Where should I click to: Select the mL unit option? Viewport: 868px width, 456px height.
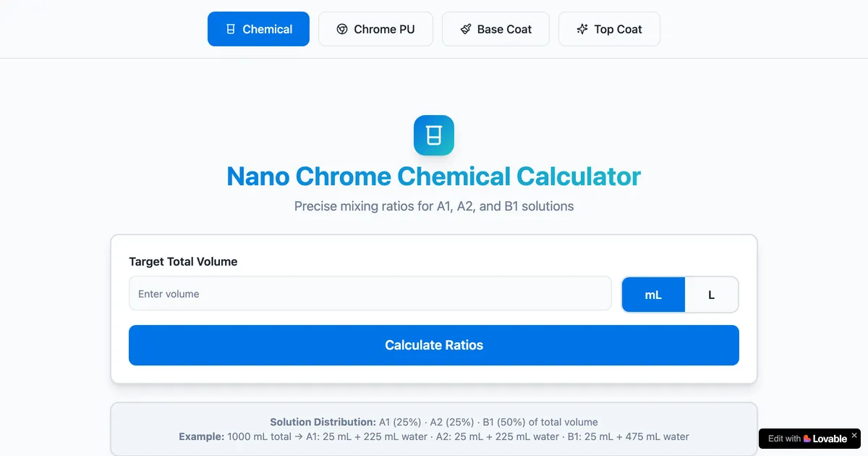653,295
